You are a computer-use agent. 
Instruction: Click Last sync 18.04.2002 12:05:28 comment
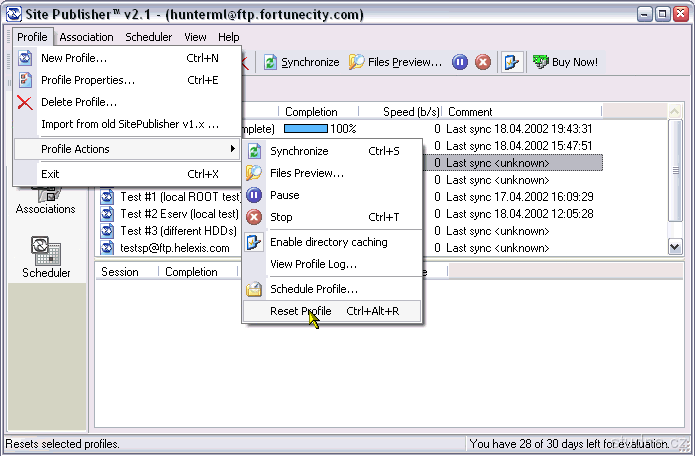(x=519, y=214)
